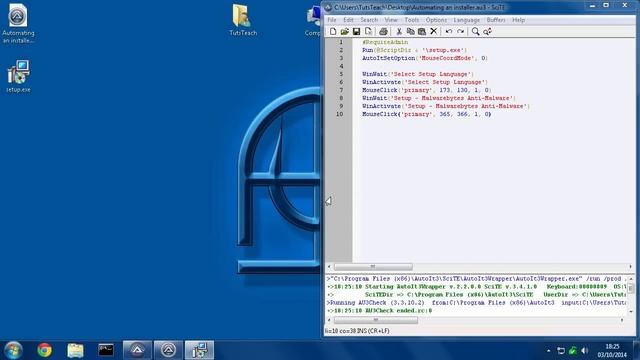
Task: Show hidden system tray icons arrow
Action: click(548, 351)
